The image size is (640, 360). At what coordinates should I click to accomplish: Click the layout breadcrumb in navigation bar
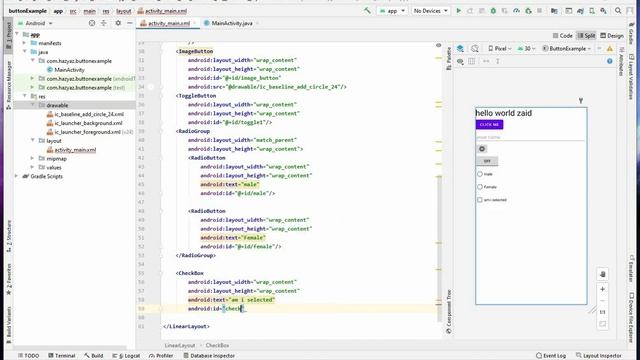point(123,11)
